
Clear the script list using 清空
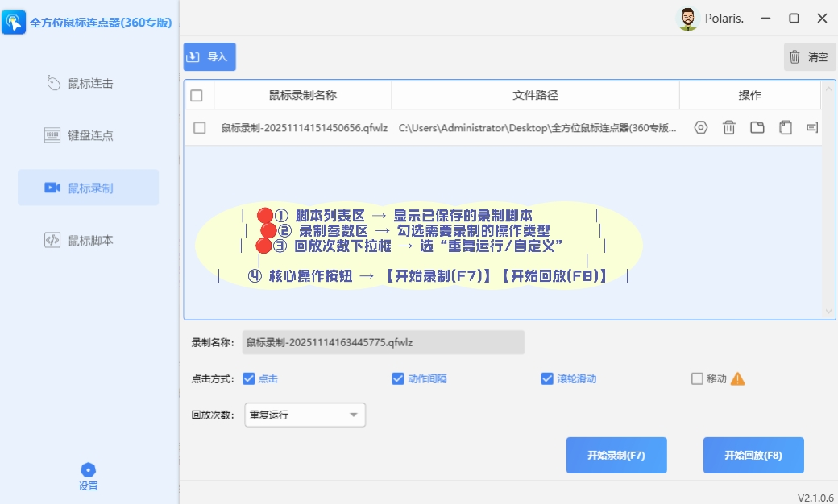point(809,56)
